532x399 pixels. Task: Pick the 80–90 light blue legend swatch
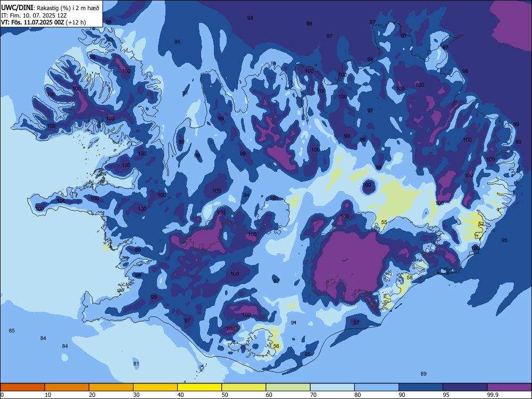[x=377, y=387]
